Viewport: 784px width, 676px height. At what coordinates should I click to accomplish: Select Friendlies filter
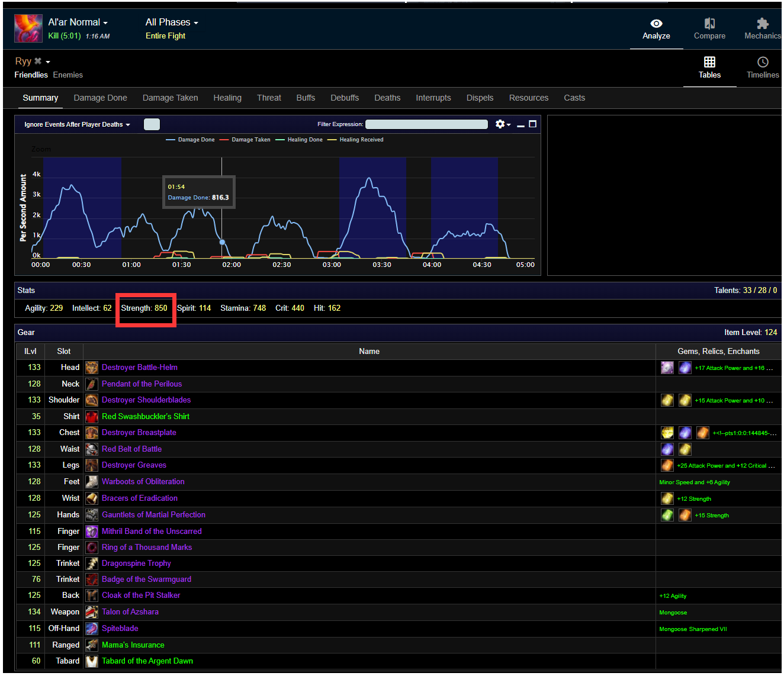pos(31,75)
